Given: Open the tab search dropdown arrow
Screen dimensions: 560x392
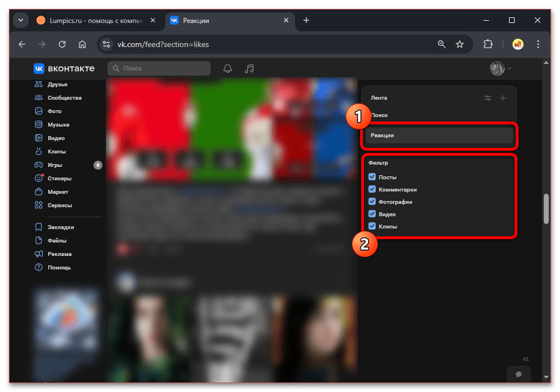Looking at the screenshot, I should pos(21,20).
